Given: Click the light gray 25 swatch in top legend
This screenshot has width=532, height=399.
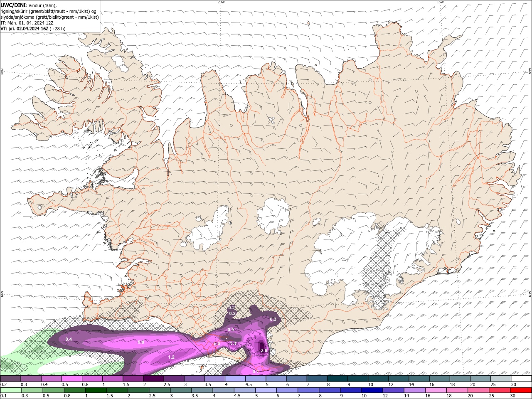Looking at the screenshot, I should 501,379.
